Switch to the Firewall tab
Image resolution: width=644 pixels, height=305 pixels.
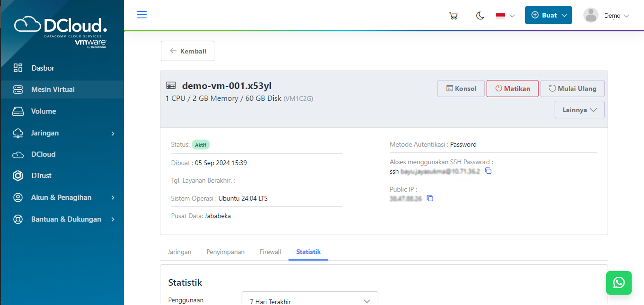pyautogui.click(x=270, y=252)
